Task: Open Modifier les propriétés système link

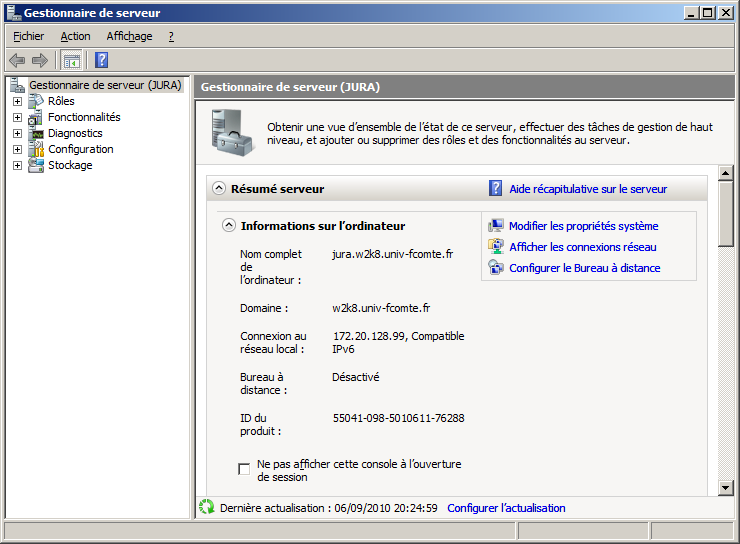Action: point(583,226)
